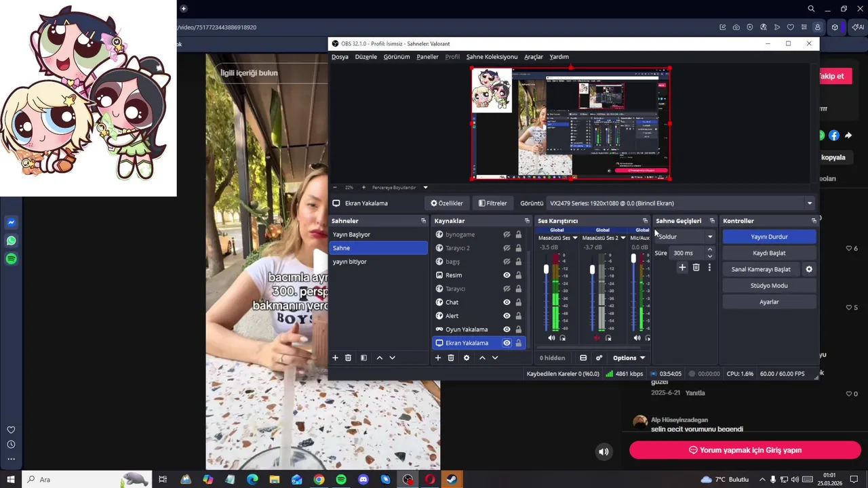The height and width of the screenshot is (488, 868).
Task: Show the hidden bynogame source
Action: coord(507,235)
